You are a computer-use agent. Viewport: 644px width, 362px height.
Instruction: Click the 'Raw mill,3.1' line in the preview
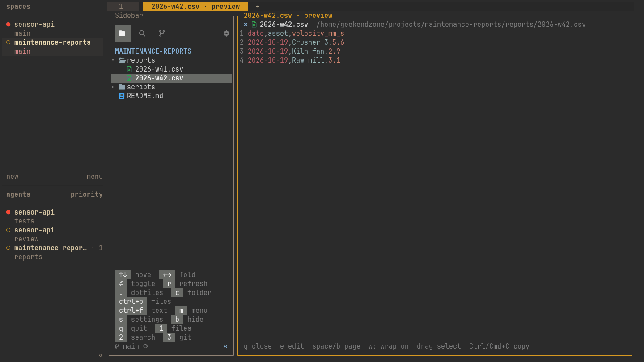(x=294, y=60)
